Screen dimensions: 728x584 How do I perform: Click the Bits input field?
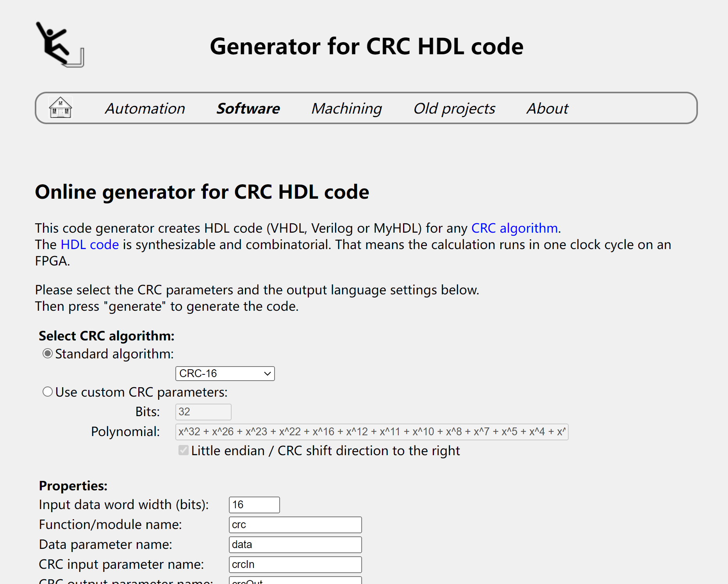(203, 412)
